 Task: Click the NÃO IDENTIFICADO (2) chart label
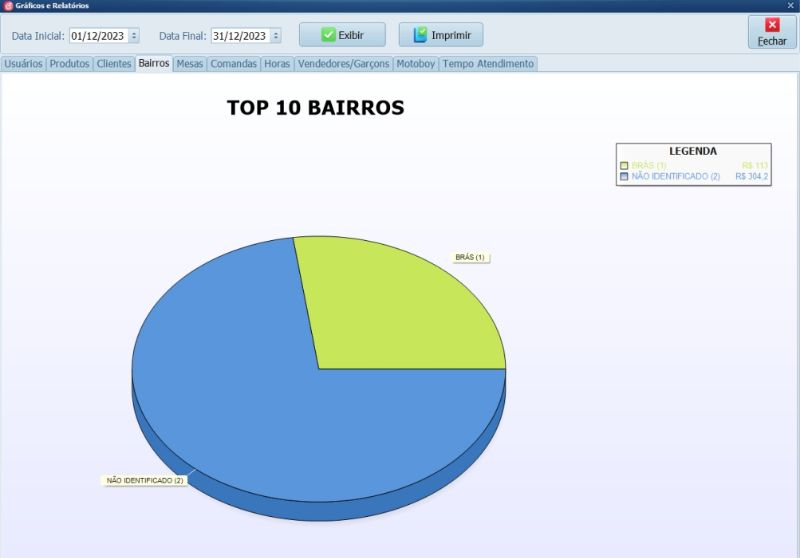tap(146, 481)
